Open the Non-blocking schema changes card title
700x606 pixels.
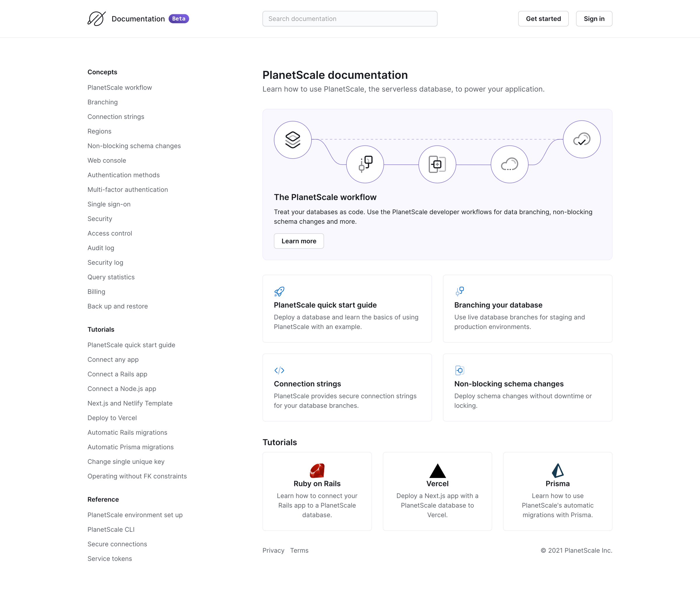(x=509, y=384)
